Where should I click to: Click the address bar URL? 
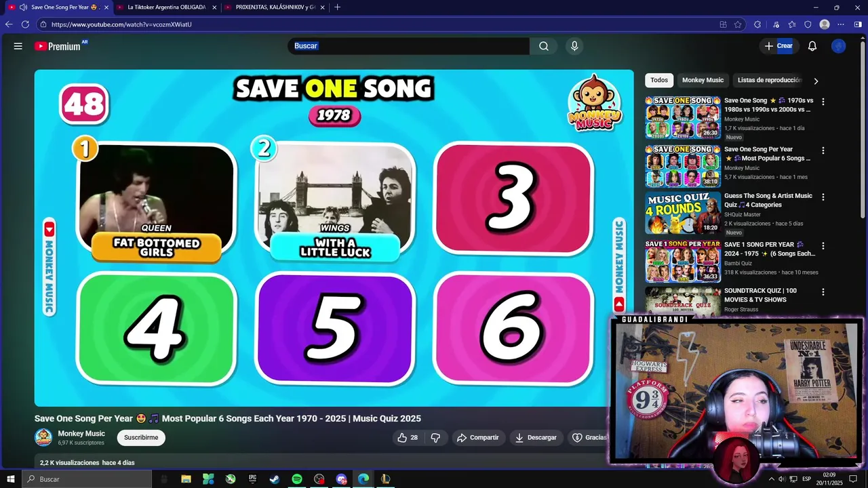click(121, 24)
